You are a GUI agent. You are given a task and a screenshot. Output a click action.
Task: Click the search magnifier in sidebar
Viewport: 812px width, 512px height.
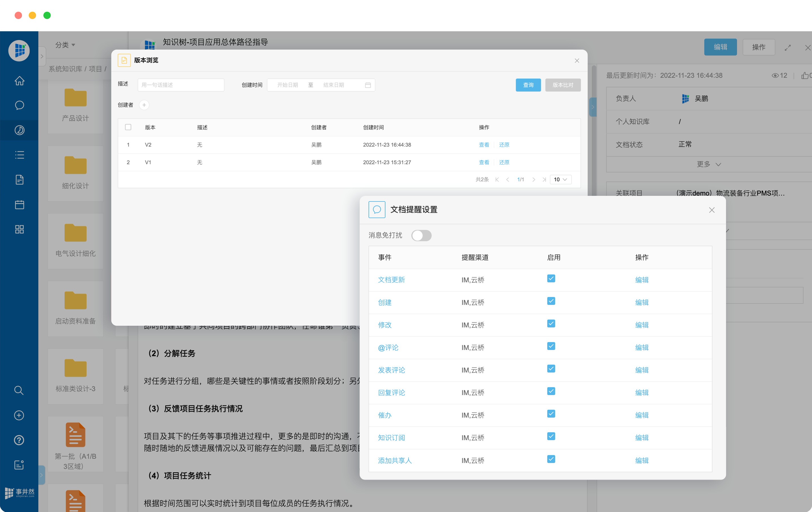click(x=19, y=390)
